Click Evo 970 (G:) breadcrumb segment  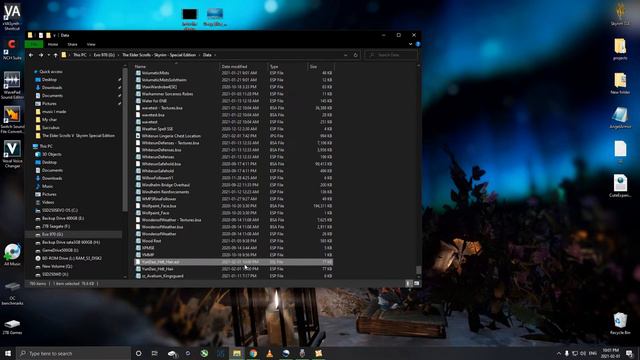(104, 55)
